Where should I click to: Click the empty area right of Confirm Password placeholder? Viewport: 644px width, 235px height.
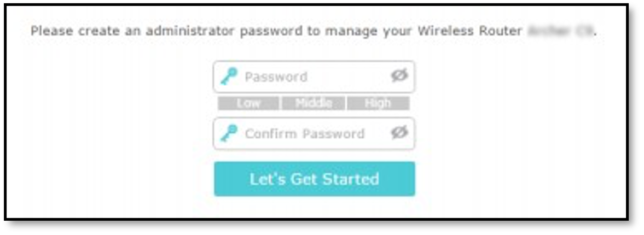pos(377,134)
